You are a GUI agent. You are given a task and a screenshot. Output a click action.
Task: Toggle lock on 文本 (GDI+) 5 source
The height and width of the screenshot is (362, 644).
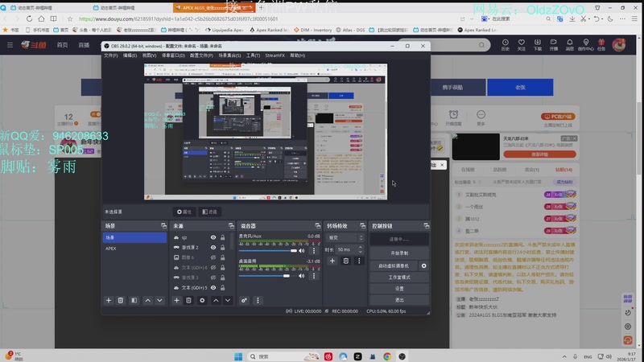point(223,288)
